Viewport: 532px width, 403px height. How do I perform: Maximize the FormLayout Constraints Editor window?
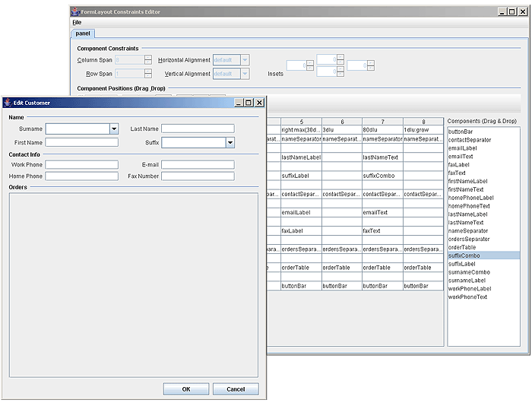click(512, 11)
